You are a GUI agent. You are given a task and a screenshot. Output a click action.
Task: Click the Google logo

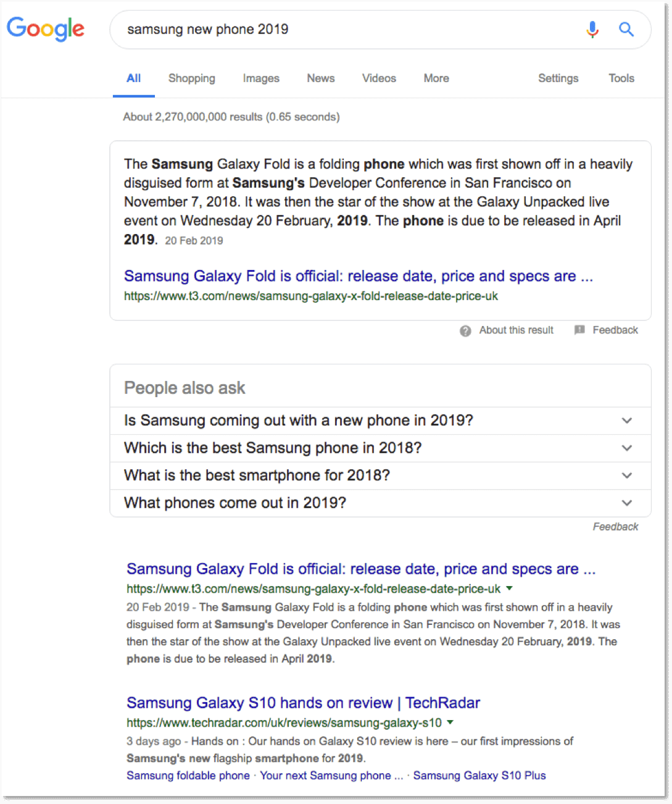45,29
